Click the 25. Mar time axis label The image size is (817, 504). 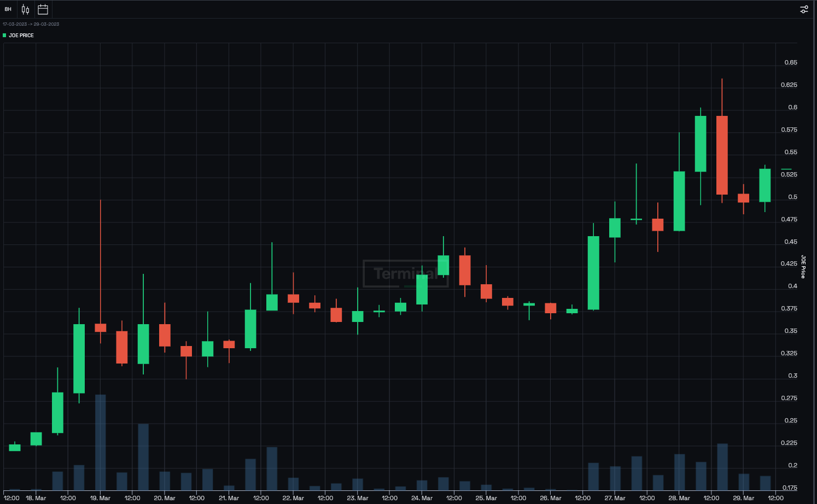[486, 498]
